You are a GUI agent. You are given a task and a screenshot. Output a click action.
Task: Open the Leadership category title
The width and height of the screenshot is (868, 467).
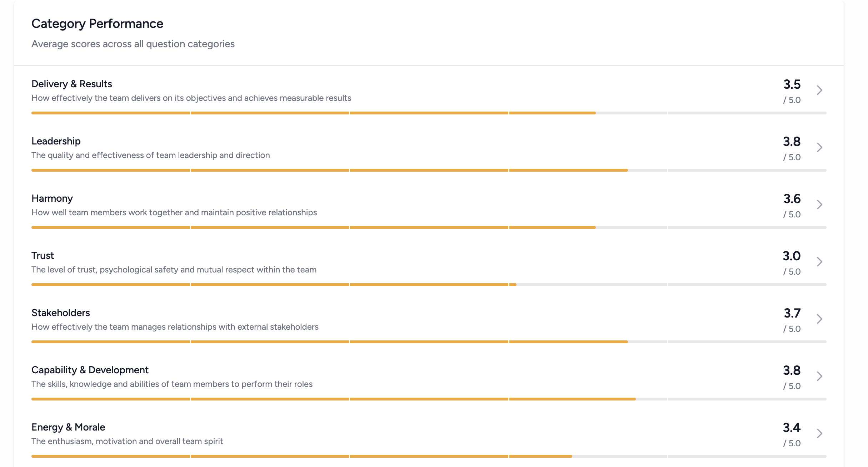pyautogui.click(x=56, y=141)
